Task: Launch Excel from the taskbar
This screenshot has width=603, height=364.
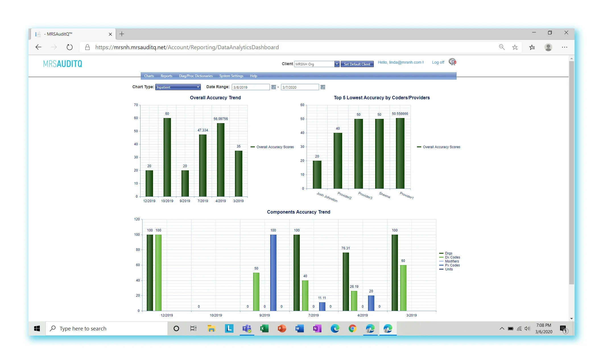Action: point(264,328)
